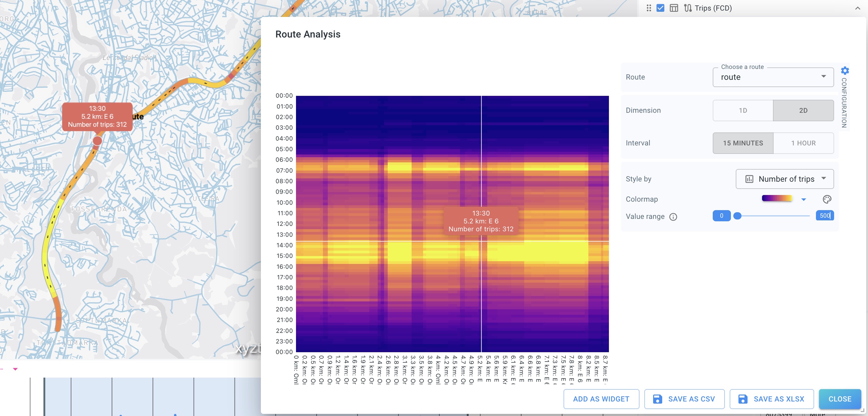Click the floppy icon on Save as CSV
868x416 pixels.
657,399
